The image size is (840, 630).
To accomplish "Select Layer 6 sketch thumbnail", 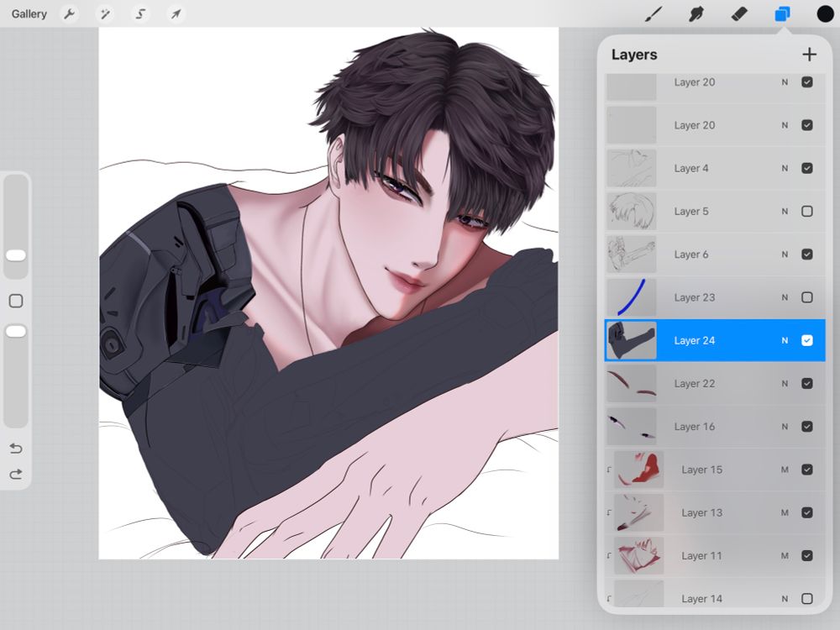I will pos(631,255).
